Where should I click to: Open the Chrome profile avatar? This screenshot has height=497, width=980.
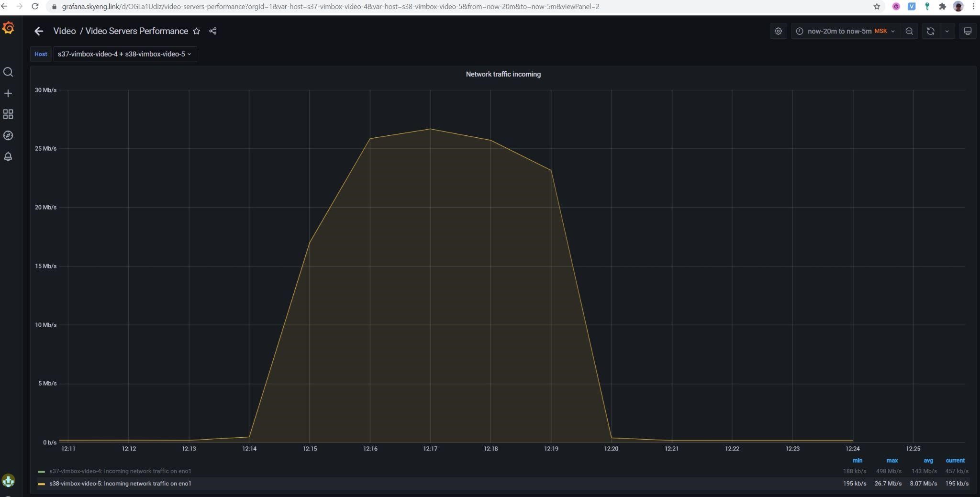(x=958, y=6)
